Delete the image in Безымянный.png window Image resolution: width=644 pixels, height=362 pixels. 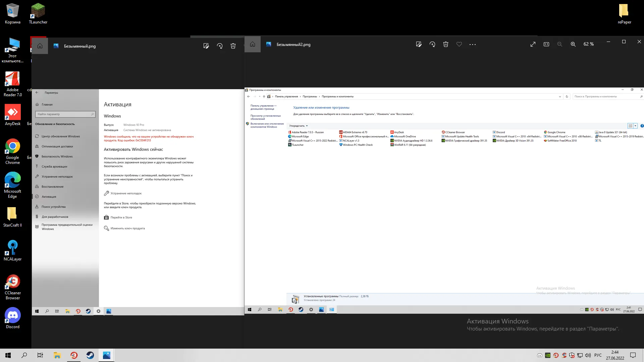pyautogui.click(x=233, y=46)
